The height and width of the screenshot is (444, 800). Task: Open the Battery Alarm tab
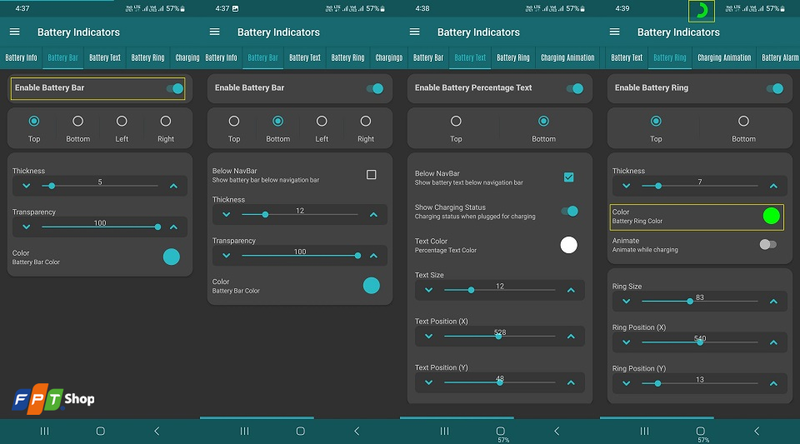[x=780, y=58]
